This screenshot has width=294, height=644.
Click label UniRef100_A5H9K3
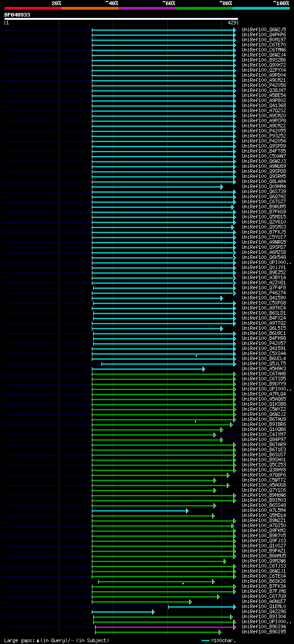click(264, 368)
